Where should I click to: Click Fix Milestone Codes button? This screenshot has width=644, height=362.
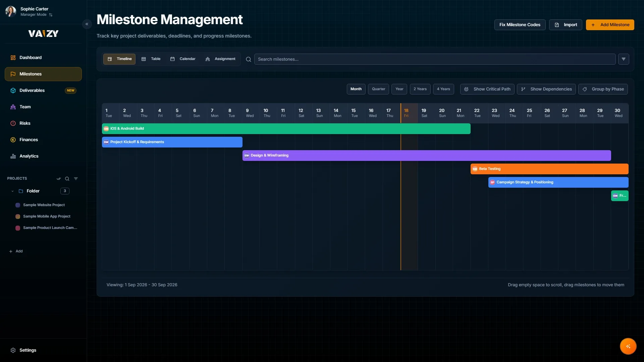(x=520, y=25)
